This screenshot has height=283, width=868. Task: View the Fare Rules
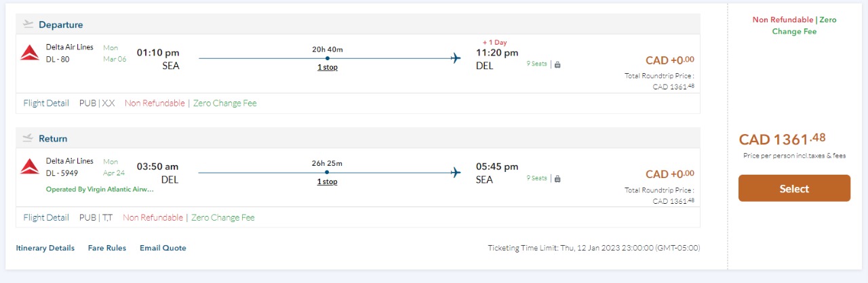[107, 248]
